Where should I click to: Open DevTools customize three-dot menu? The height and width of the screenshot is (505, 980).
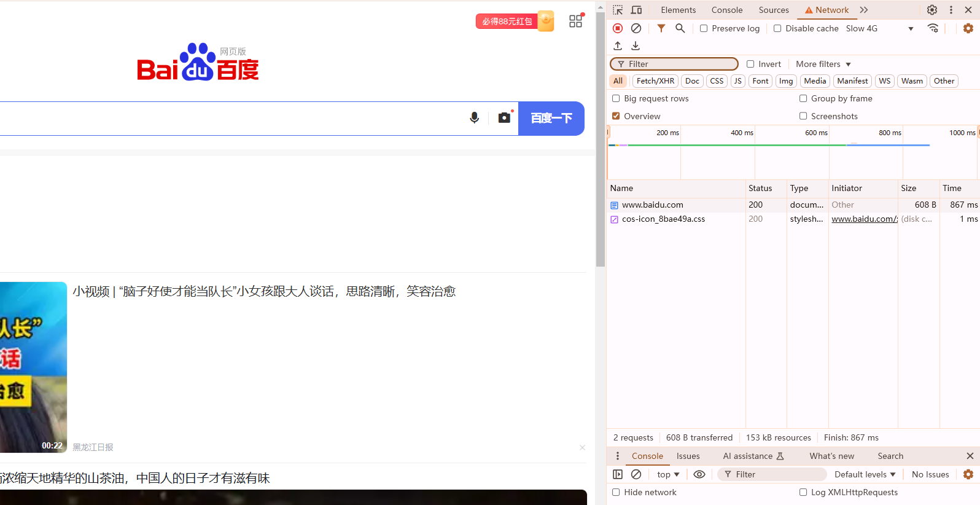[951, 10]
